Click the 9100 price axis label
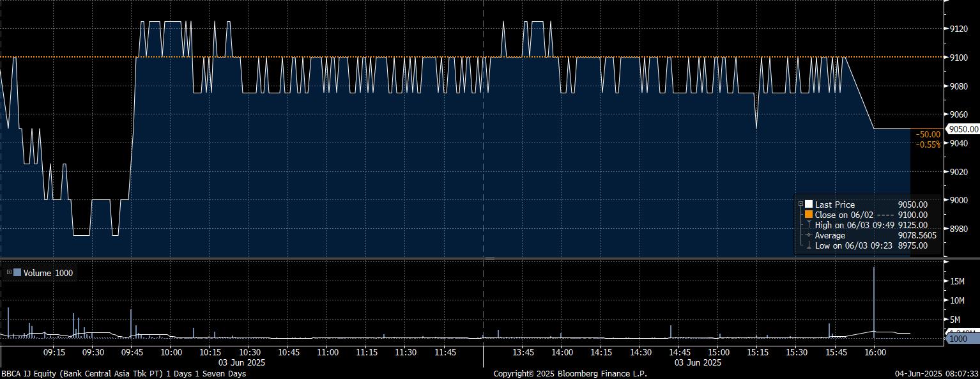Screen dimensions: 980x379 click(x=960, y=58)
